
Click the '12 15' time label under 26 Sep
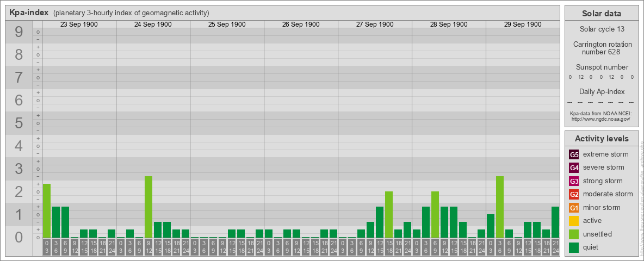[x=306, y=248]
